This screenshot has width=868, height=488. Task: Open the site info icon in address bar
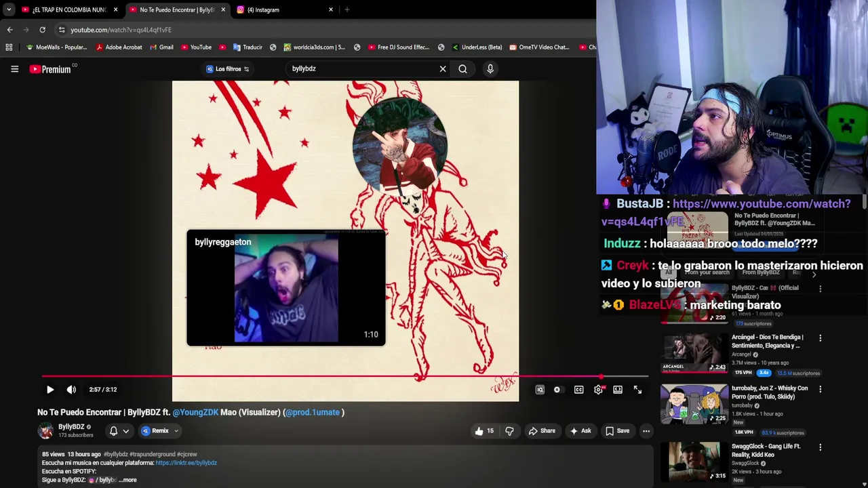62,30
